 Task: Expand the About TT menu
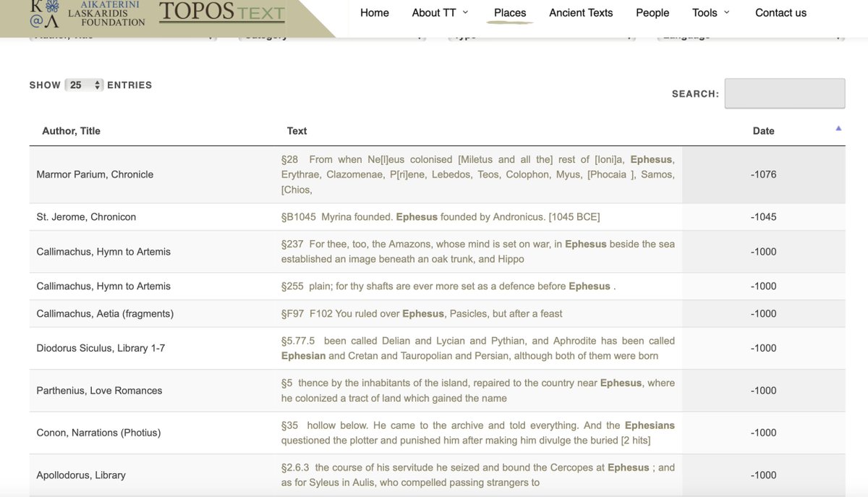click(440, 12)
